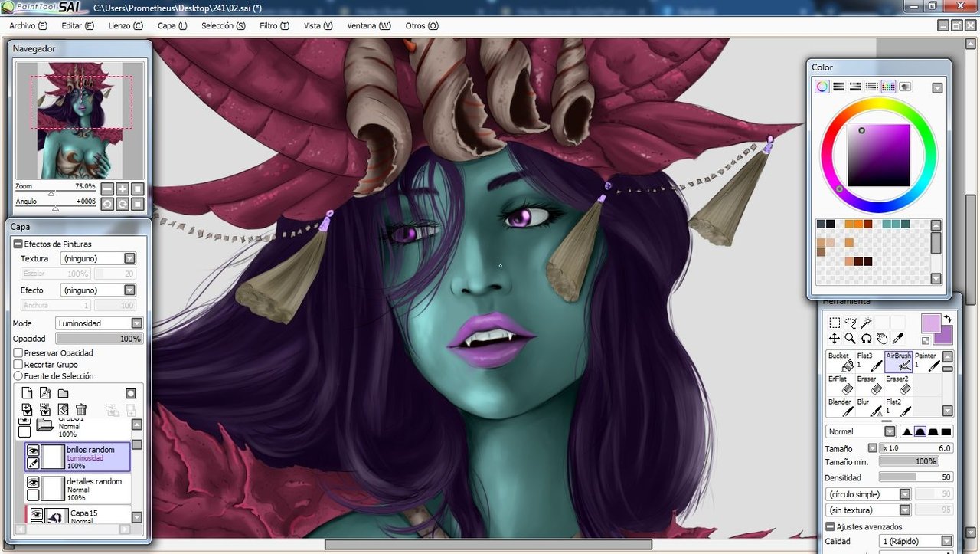Hide the brillos random layer
Screen dimensions: 980x554
point(34,451)
